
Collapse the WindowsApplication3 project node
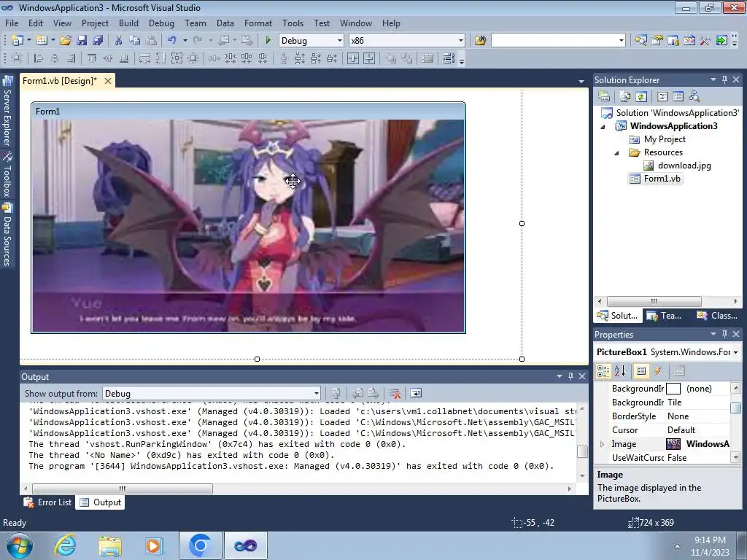603,127
